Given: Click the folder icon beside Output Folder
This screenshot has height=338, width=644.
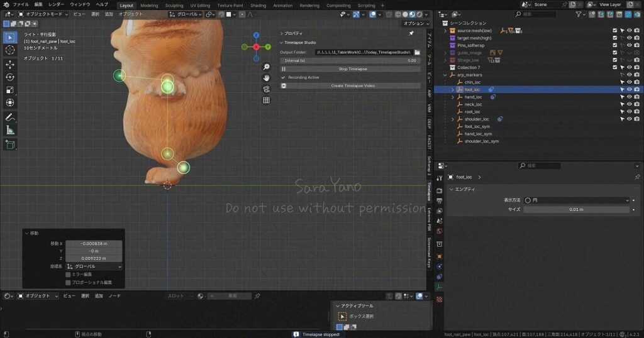Looking at the screenshot, I should 417,52.
